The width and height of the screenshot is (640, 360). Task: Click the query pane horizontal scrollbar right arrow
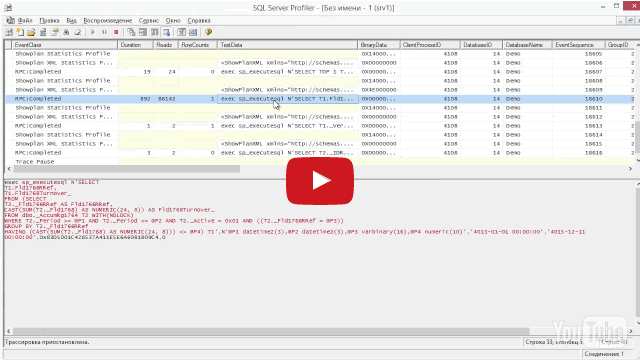[x=630, y=331]
